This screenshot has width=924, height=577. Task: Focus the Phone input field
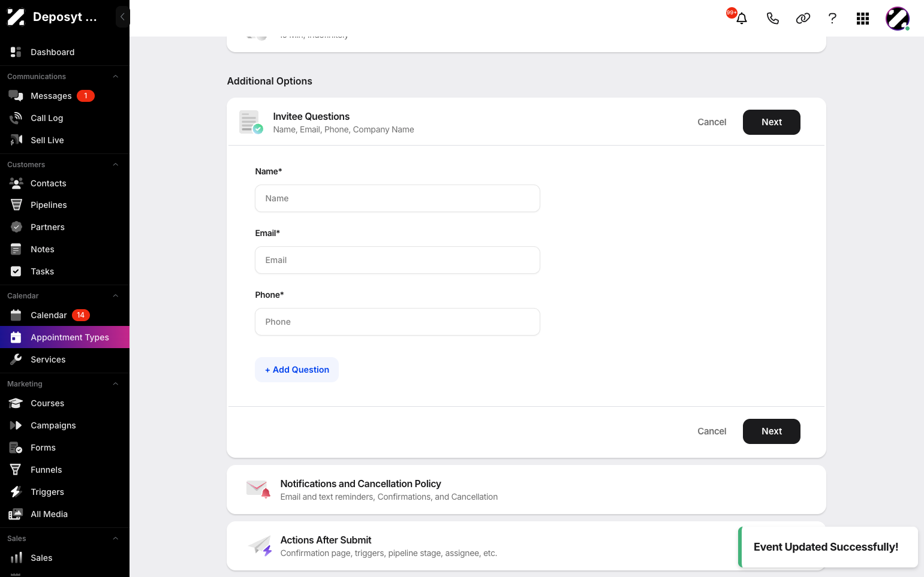click(398, 322)
